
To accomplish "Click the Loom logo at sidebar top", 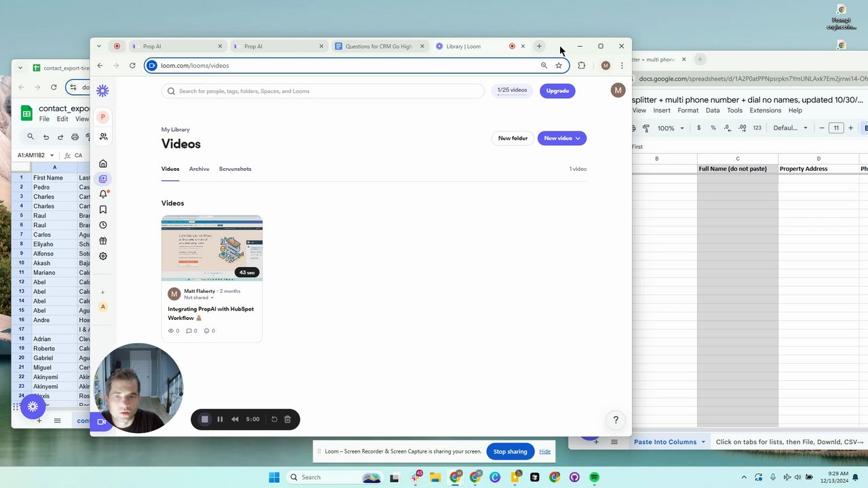I will click(x=102, y=91).
